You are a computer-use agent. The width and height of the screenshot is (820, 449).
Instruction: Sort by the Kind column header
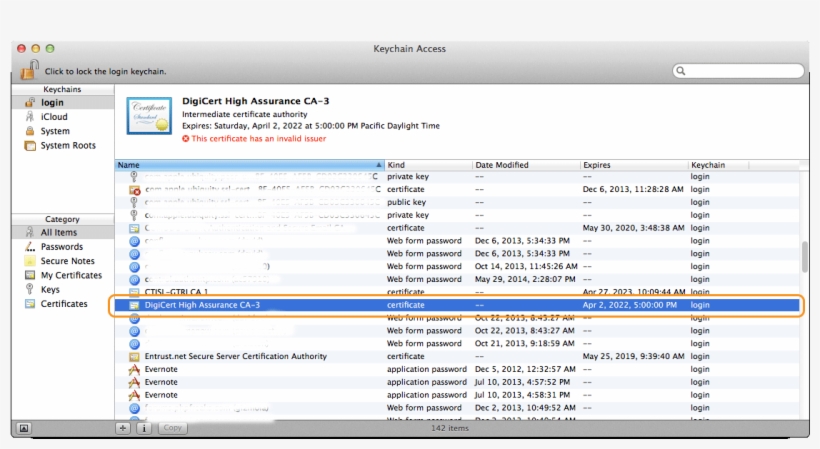pos(428,165)
